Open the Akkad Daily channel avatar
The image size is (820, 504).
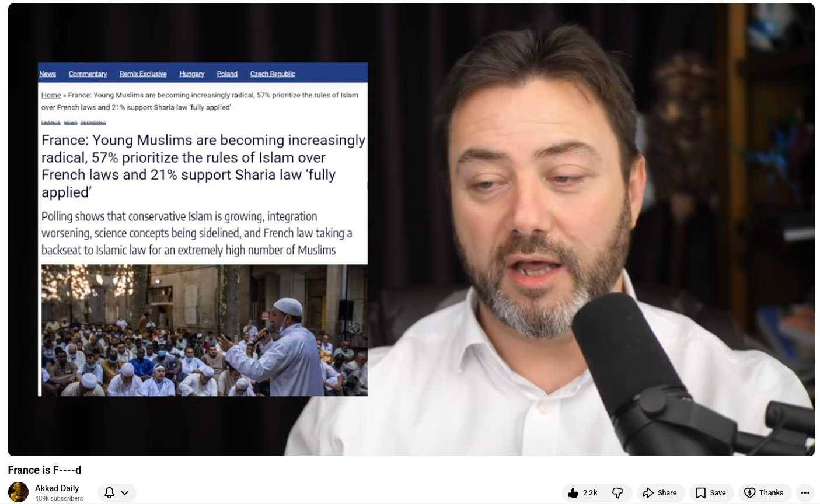click(18, 492)
